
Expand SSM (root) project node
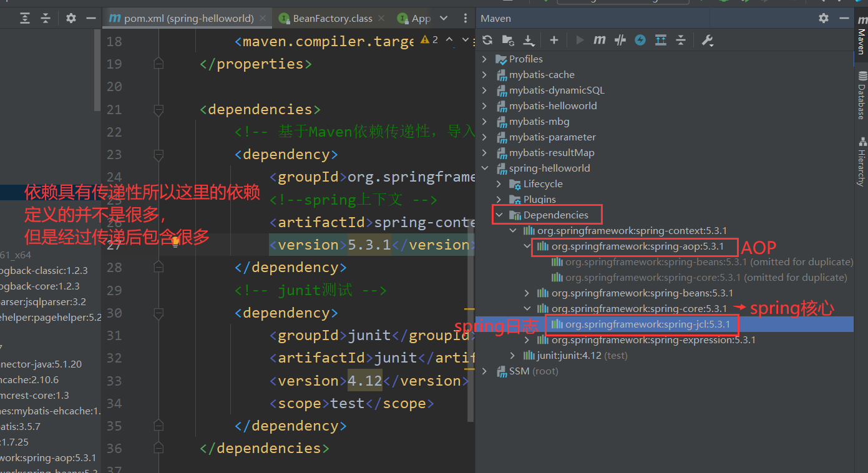tap(485, 371)
